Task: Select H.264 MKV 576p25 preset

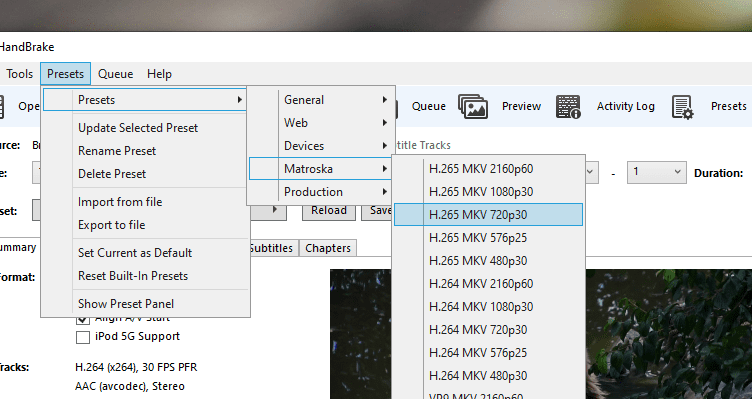Action: point(488,353)
